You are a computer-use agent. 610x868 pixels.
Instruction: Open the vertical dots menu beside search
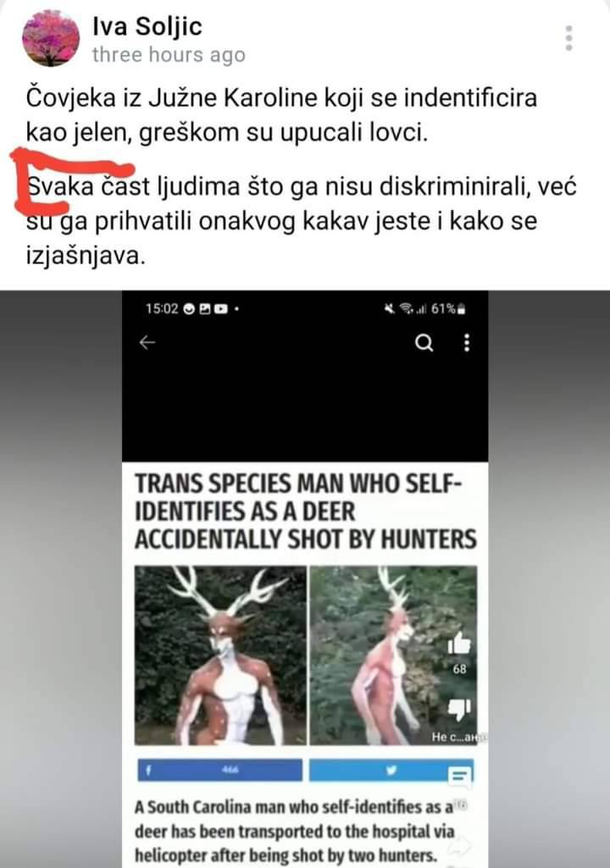(467, 343)
